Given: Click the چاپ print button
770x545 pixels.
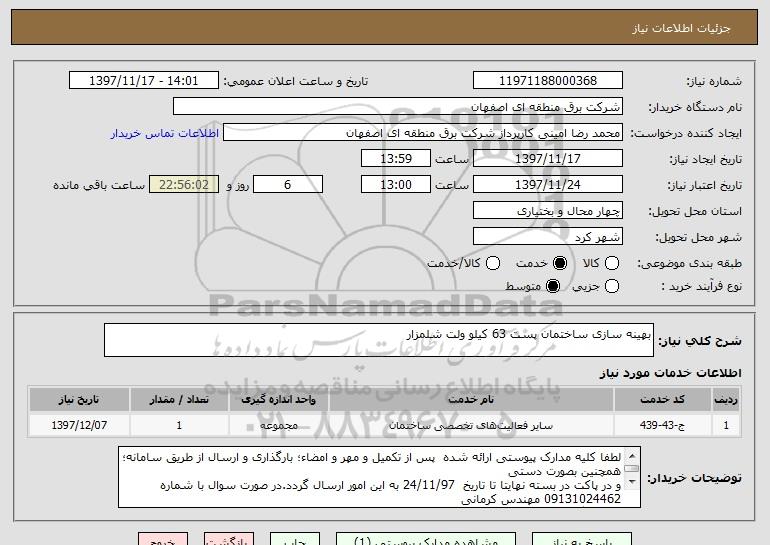Looking at the screenshot, I should point(295,539).
